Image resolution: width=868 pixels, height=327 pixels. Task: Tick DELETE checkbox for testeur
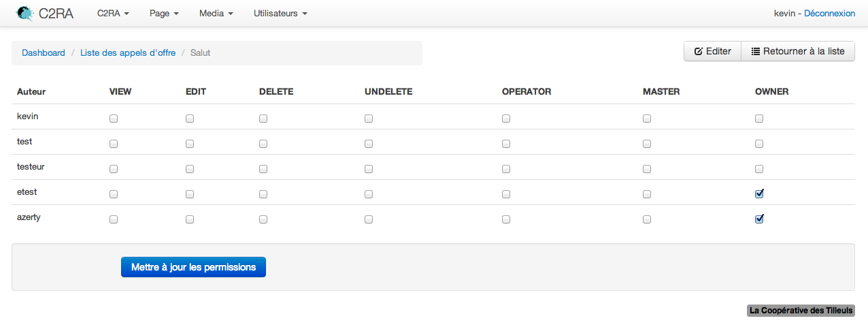pos(263,169)
